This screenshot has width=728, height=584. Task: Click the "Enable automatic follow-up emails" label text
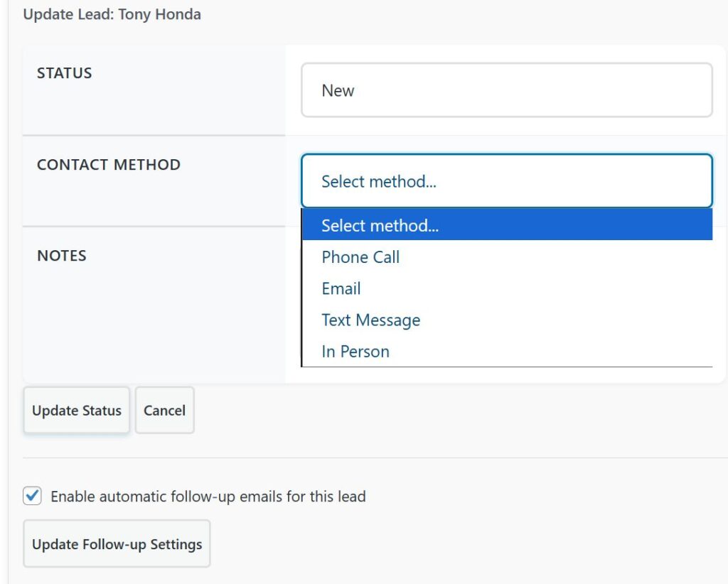click(x=208, y=497)
